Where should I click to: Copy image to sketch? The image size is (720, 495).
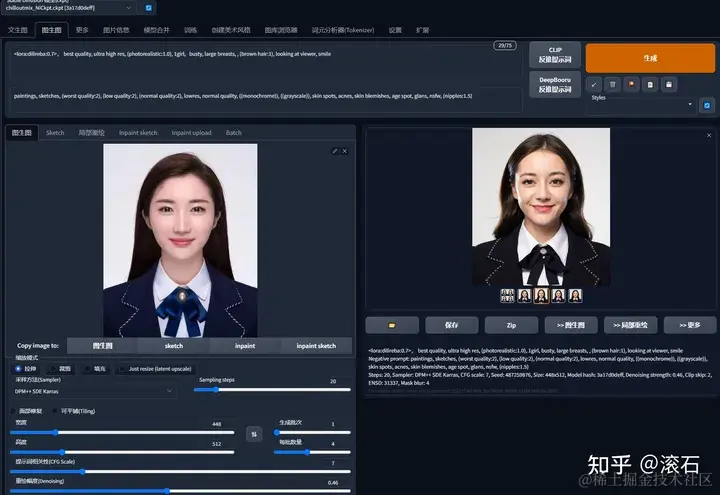(174, 346)
